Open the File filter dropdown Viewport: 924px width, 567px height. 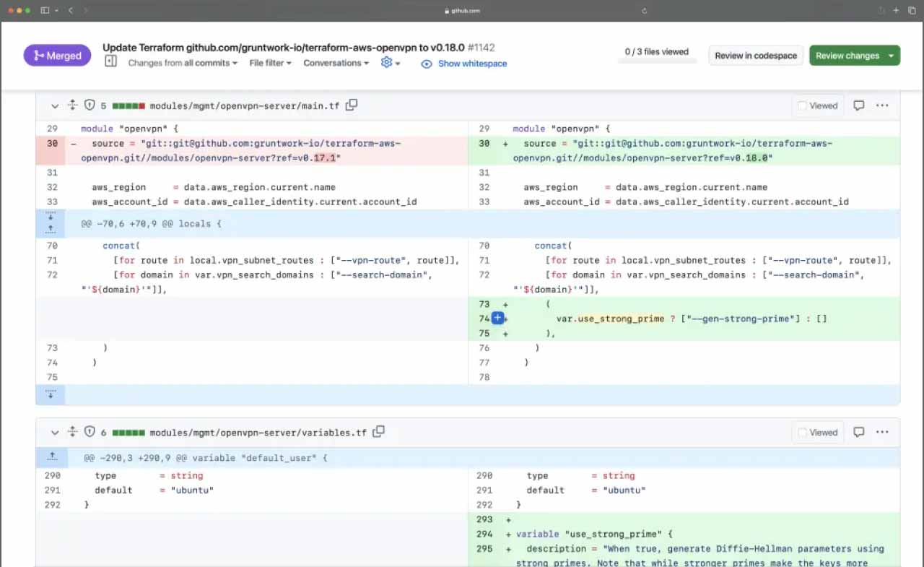[271, 63]
